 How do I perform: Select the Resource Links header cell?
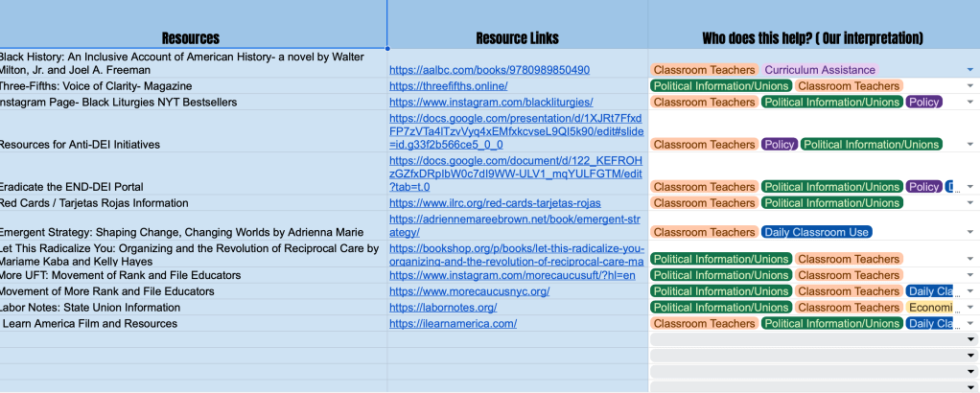click(517, 38)
